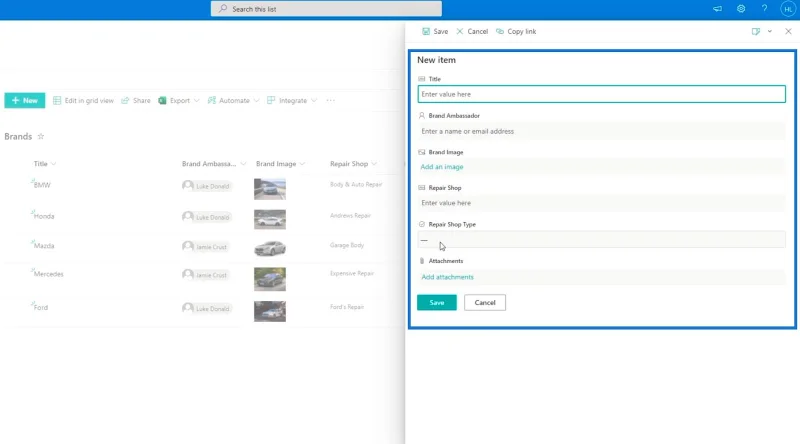Open the Mercedes brand image thumbnail

tap(270, 279)
